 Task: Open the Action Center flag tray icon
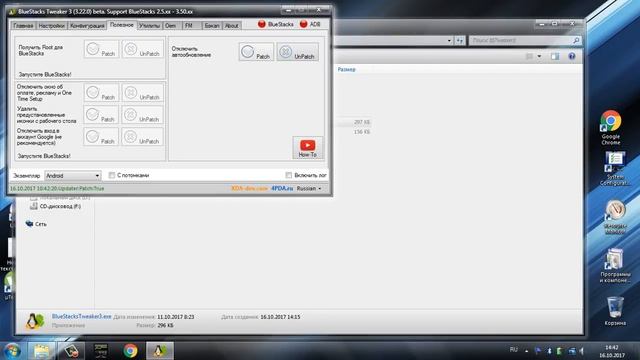pos(538,351)
